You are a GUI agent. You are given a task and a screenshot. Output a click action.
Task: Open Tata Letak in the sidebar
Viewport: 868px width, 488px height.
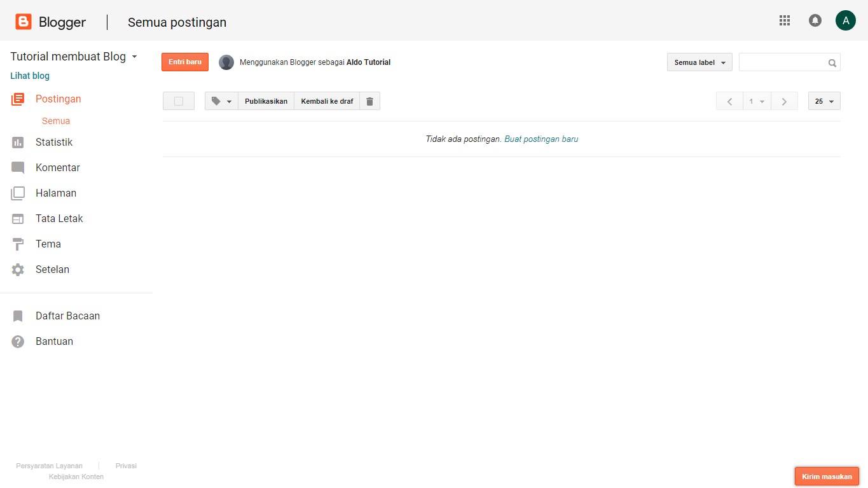[x=59, y=218]
